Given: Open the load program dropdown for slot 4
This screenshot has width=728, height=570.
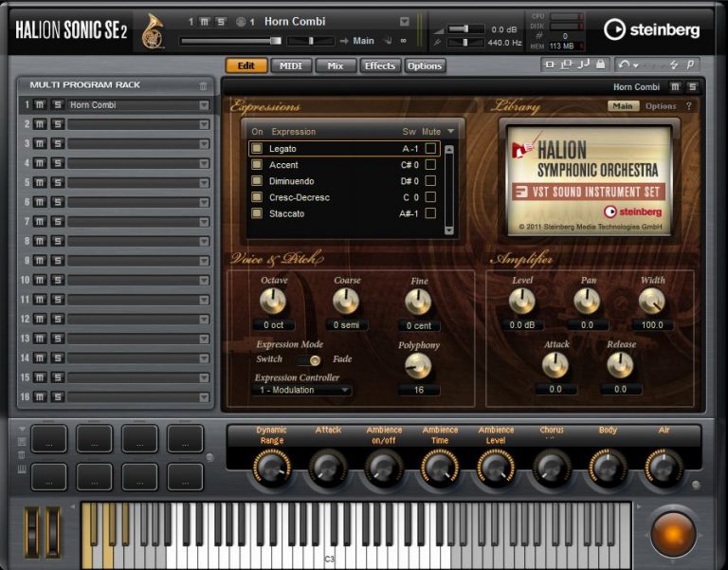Looking at the screenshot, I should pos(204,163).
